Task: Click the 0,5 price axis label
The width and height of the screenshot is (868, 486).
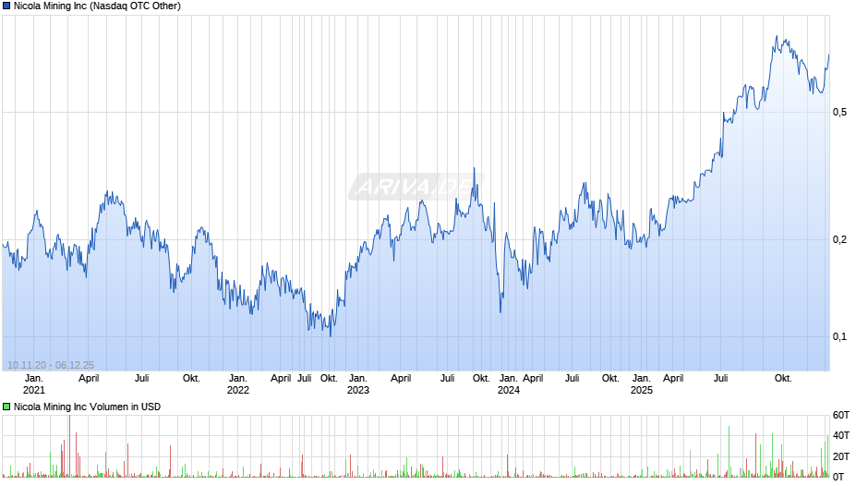Action: pyautogui.click(x=839, y=113)
